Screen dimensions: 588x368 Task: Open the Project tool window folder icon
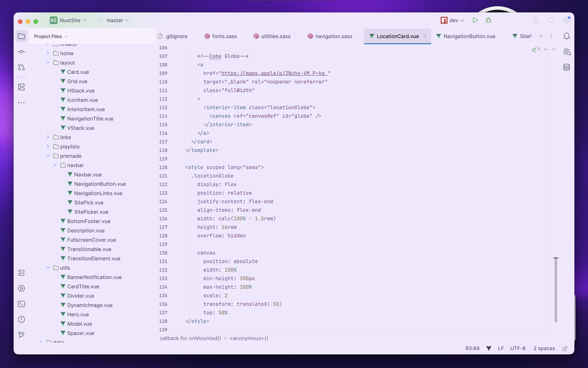(21, 36)
